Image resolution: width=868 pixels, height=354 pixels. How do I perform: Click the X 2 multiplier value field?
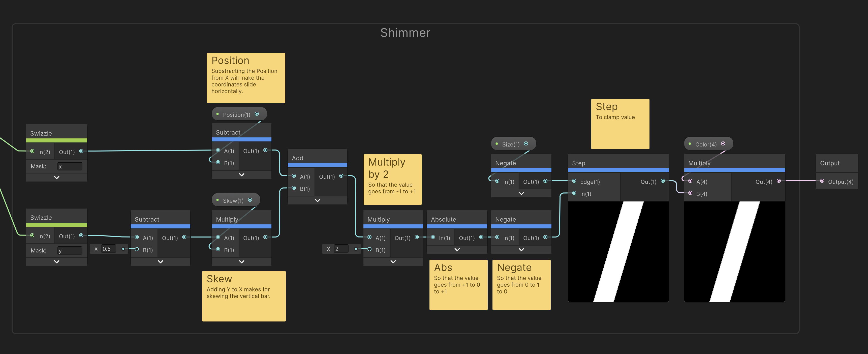point(341,249)
